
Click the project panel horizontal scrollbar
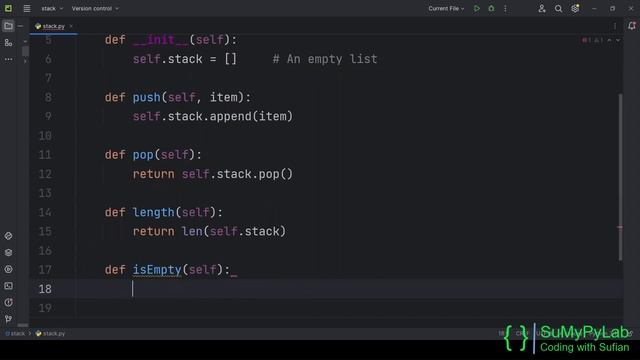(23, 325)
